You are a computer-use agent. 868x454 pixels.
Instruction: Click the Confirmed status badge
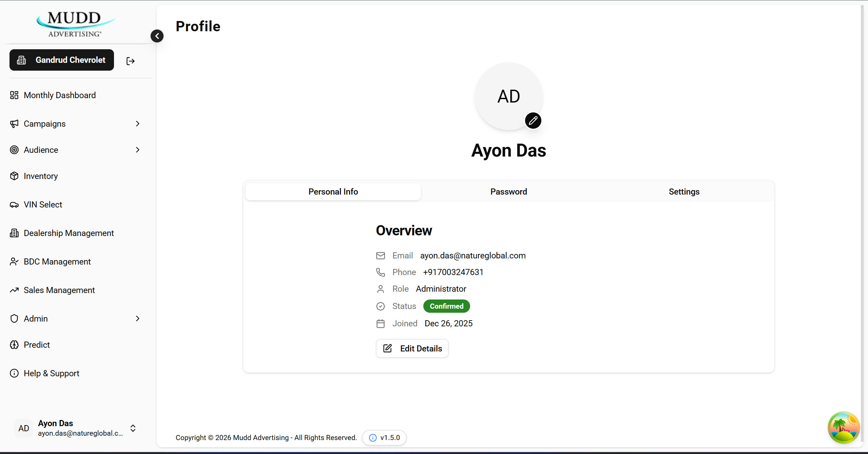point(447,306)
